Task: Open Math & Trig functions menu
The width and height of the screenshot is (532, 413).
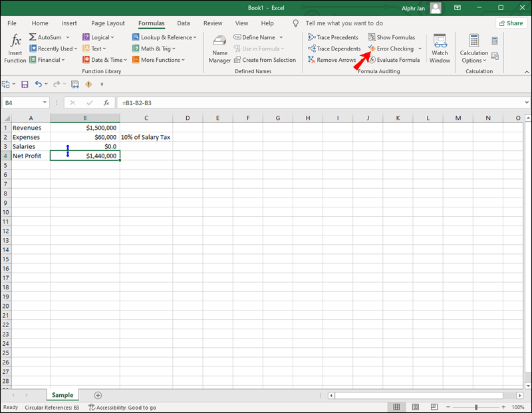Action: (x=154, y=49)
